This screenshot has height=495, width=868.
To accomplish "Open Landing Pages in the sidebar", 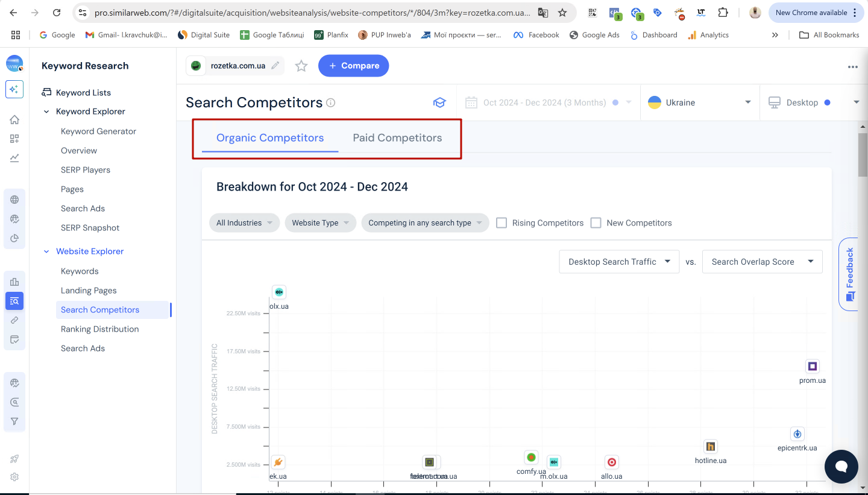I will (x=89, y=290).
